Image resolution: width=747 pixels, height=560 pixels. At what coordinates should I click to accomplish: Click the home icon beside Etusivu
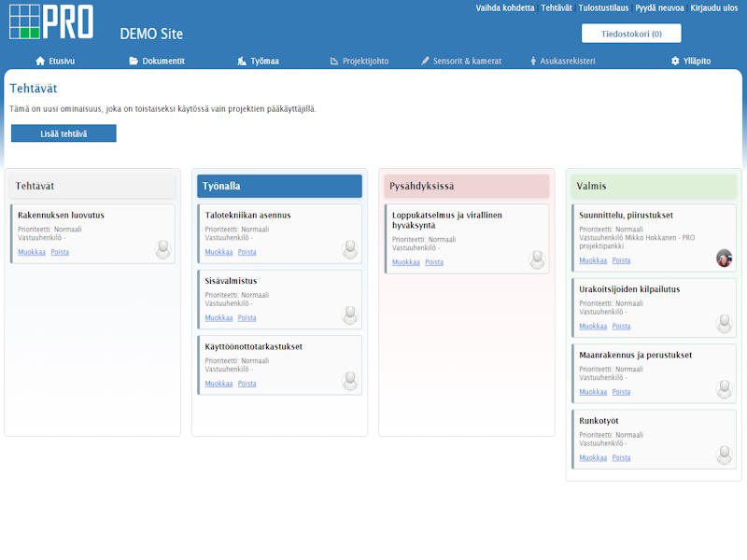click(40, 61)
